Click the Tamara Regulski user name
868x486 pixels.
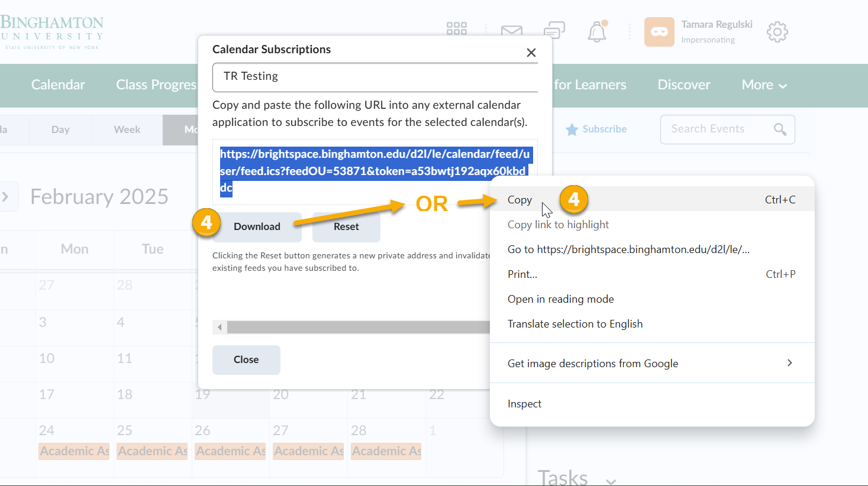point(717,24)
